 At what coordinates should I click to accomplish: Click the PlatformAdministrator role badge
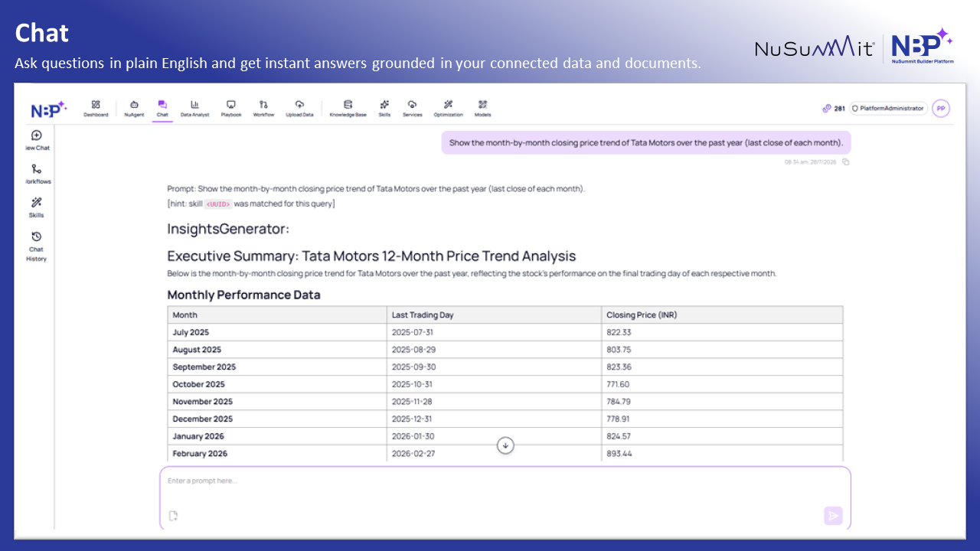coord(888,109)
